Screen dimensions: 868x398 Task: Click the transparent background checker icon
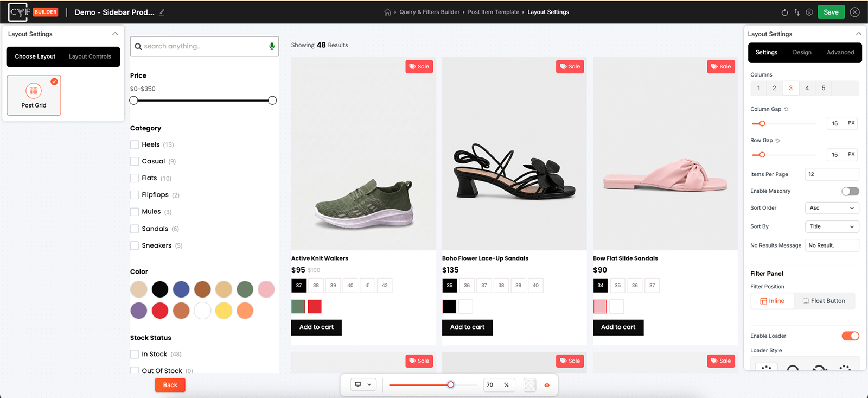point(530,385)
